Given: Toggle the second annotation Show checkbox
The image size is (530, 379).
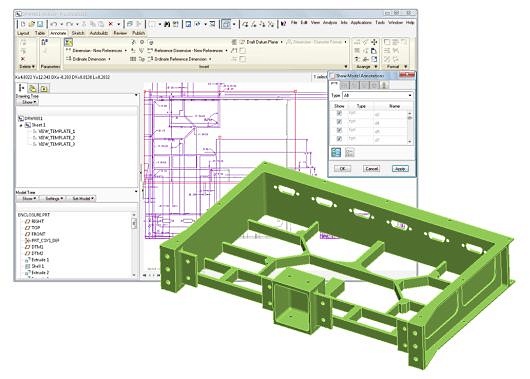Looking at the screenshot, I should point(339,122).
